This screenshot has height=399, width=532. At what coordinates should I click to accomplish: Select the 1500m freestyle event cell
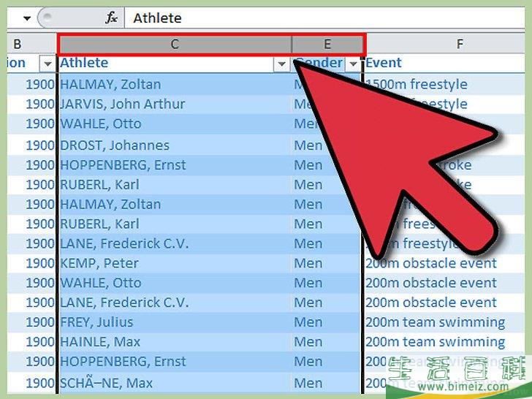pos(444,85)
